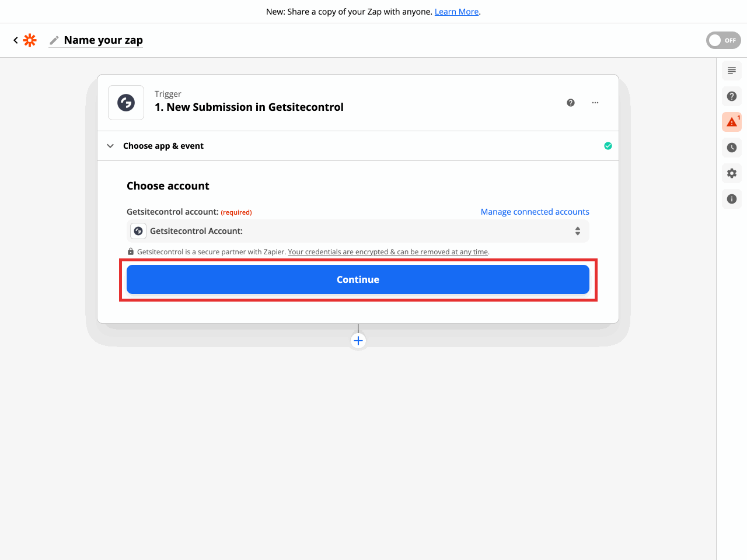Open the trigger step three-dot menu

(595, 103)
